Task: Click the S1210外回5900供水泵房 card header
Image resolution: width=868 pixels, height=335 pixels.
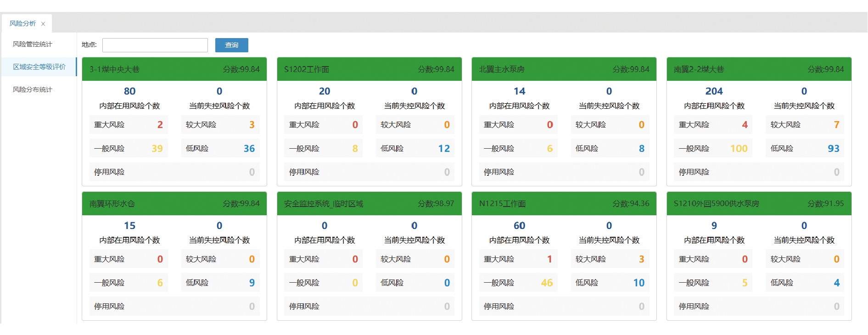Action: click(x=759, y=204)
